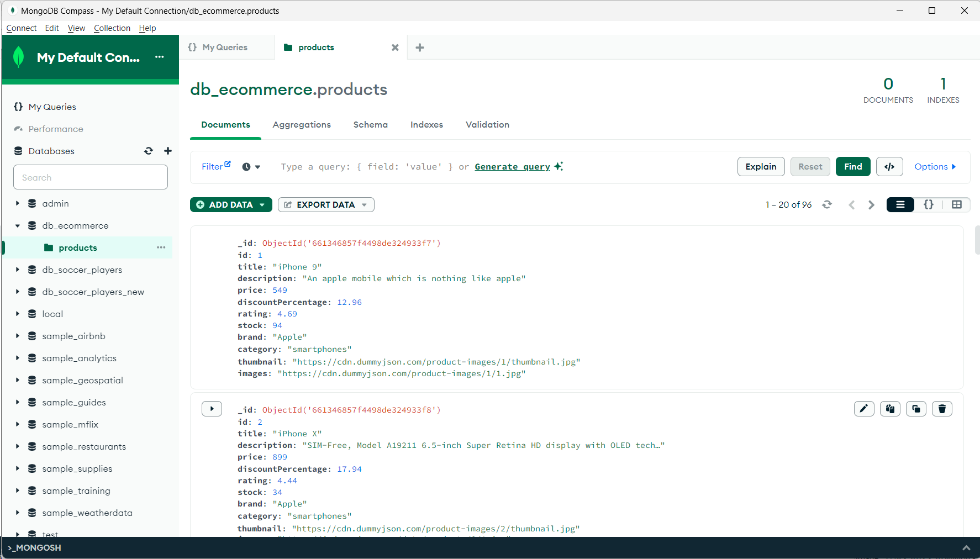Switch to the Schema tab
The width and height of the screenshot is (980, 559).
pyautogui.click(x=371, y=125)
